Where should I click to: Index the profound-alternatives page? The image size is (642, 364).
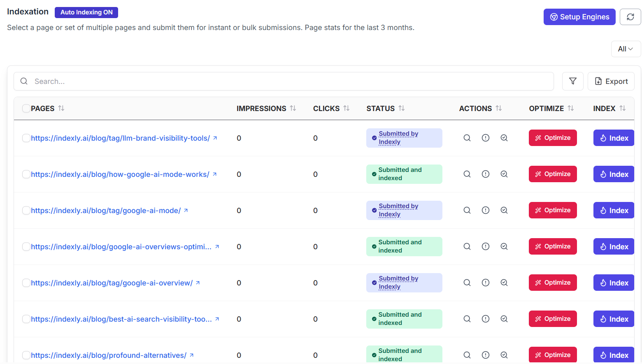point(614,355)
